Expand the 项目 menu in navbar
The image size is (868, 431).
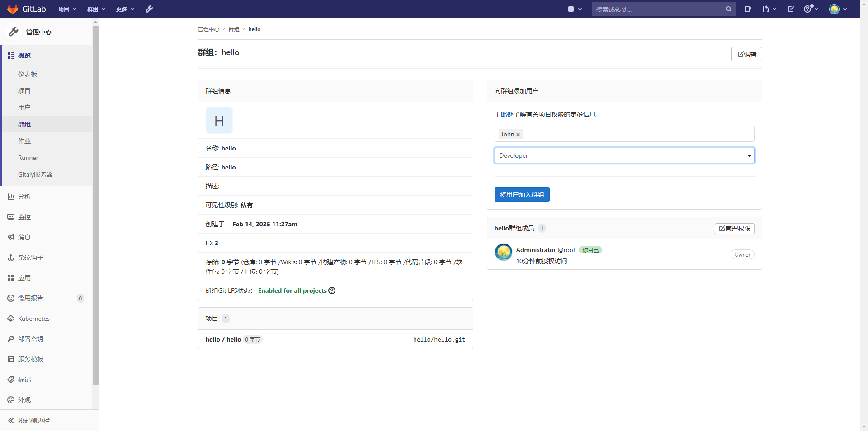67,9
